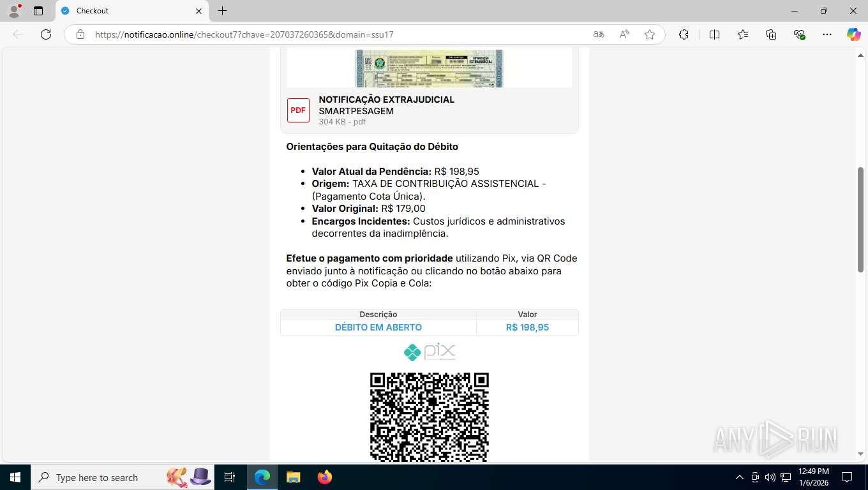The height and width of the screenshot is (490, 868).
Task: Click the taskbar search box
Action: point(123,477)
